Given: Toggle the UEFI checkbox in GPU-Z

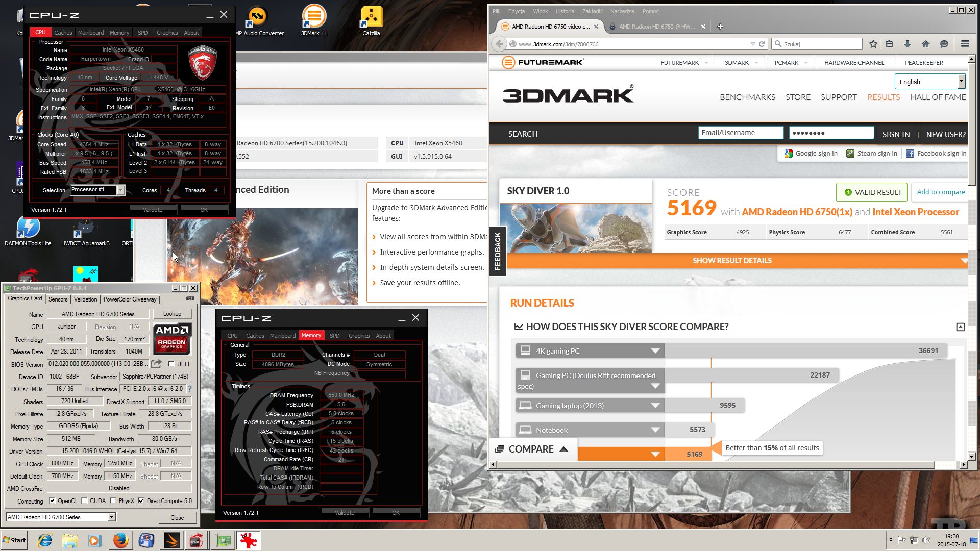Looking at the screenshot, I should [171, 364].
